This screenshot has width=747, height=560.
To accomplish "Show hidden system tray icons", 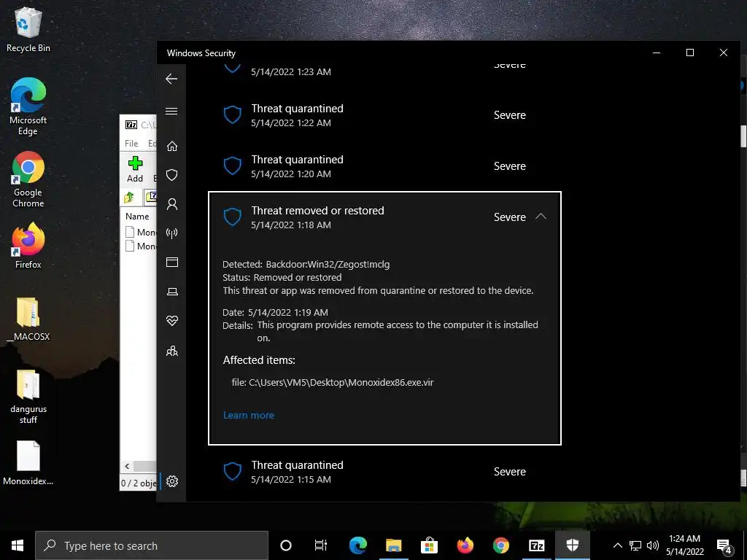I will pyautogui.click(x=617, y=545).
